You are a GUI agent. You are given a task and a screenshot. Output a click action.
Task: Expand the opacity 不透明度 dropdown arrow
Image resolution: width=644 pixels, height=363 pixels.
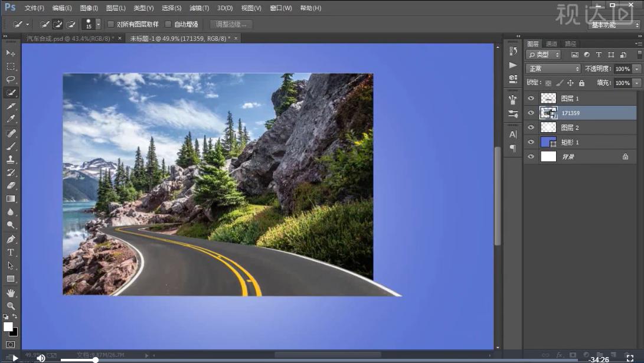[x=636, y=68]
